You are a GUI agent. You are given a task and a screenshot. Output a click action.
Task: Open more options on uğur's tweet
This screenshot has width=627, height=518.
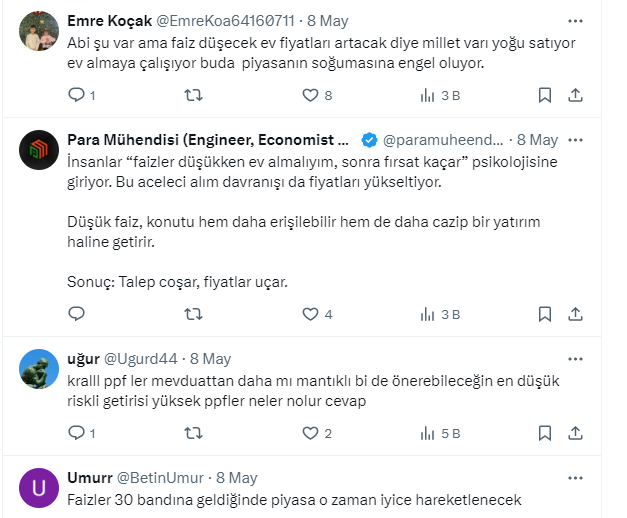click(x=575, y=358)
